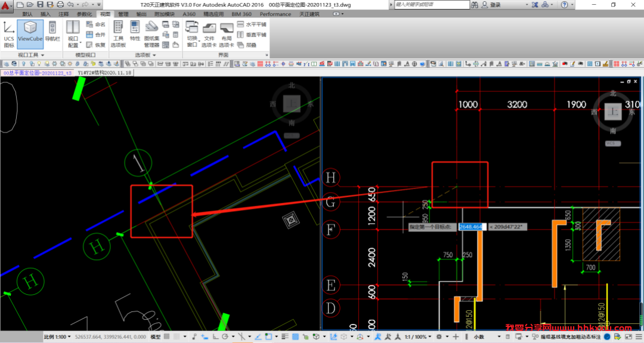The image size is (644, 343).
Task: Toggle the file tabs (文件选项卡)
Action: tap(209, 34)
